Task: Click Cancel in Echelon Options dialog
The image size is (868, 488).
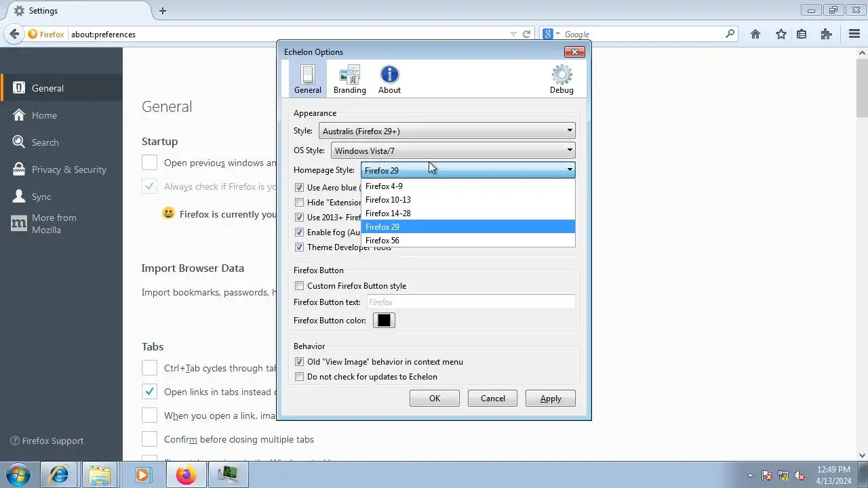Action: pos(493,399)
